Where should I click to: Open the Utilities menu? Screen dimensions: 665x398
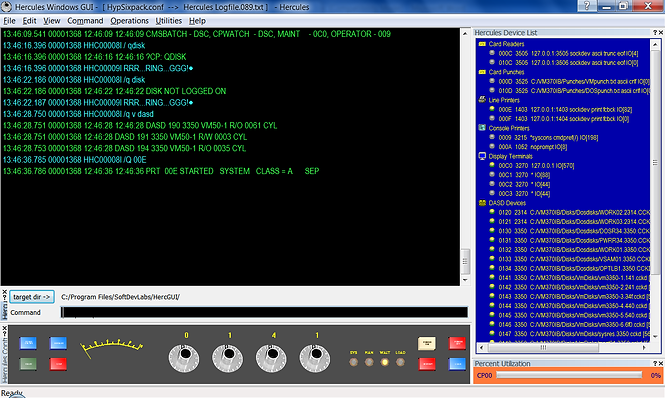click(x=168, y=21)
